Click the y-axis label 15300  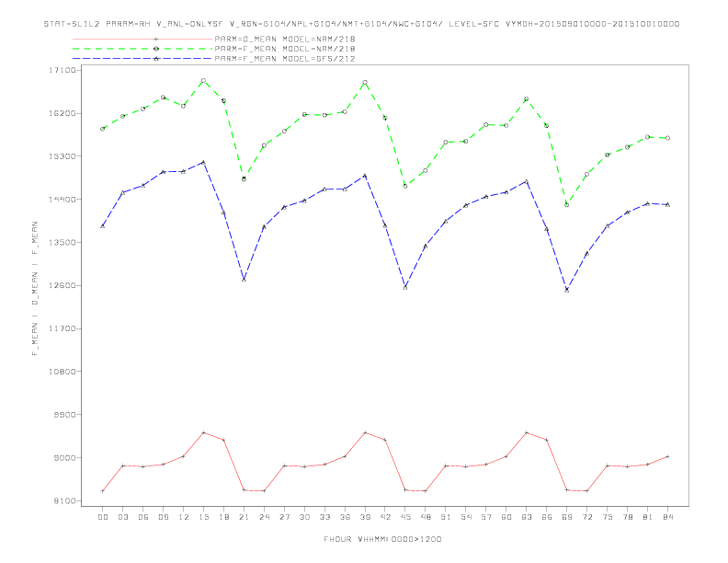63,156
